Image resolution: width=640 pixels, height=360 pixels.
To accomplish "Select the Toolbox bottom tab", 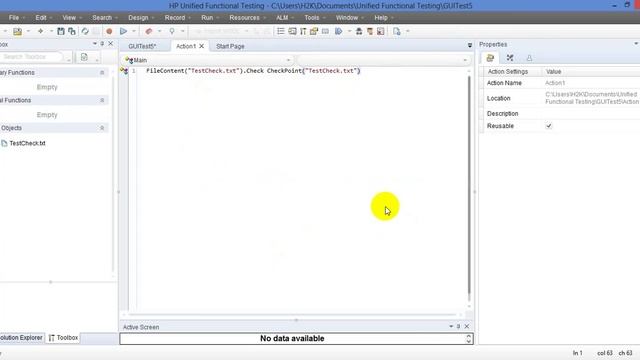I will (x=63, y=338).
